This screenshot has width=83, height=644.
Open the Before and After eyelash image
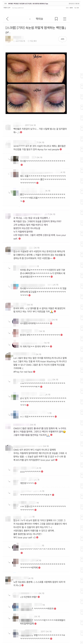[36, 83]
